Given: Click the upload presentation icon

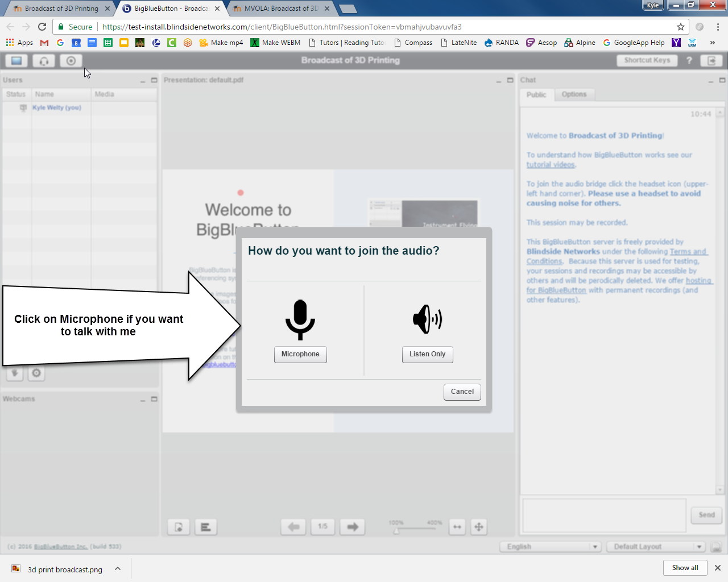Looking at the screenshot, I should [x=179, y=527].
